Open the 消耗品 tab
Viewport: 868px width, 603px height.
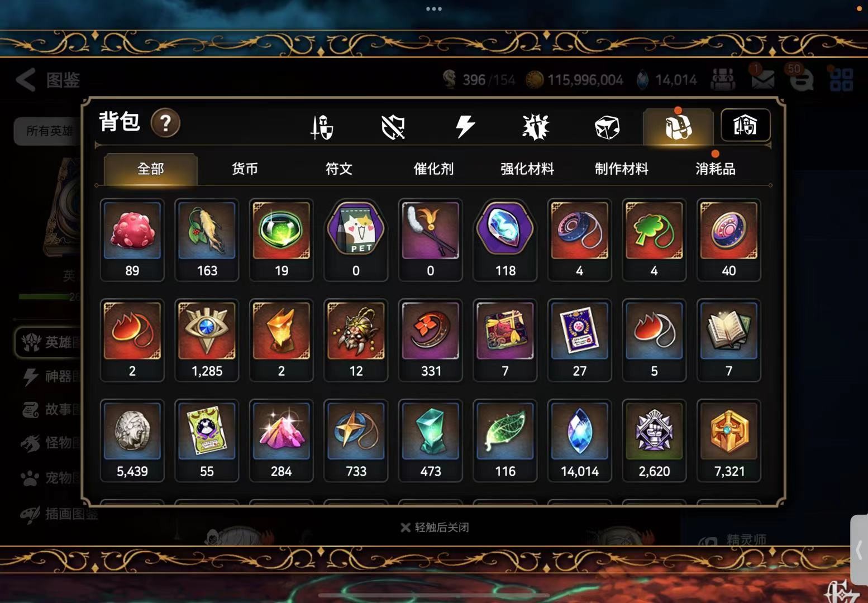[715, 169]
